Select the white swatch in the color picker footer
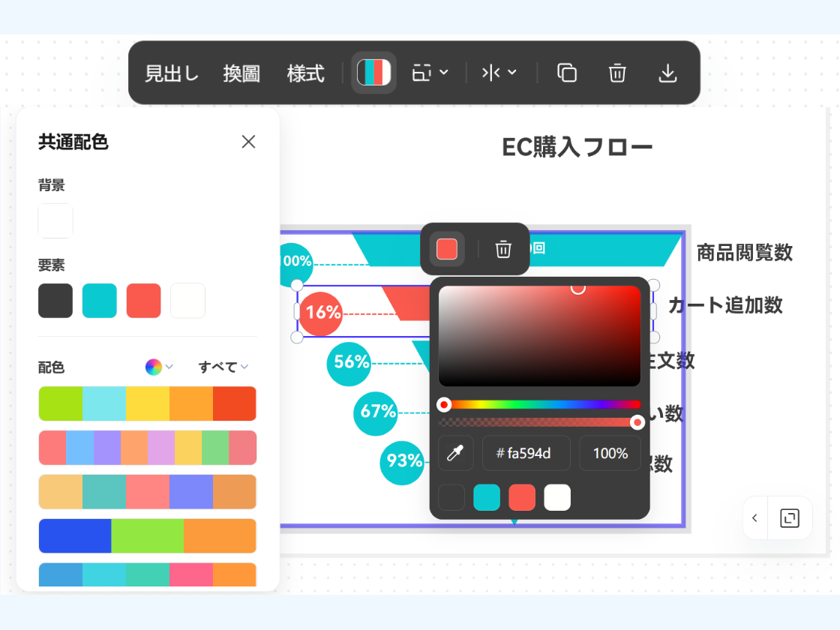Viewport: 840px width, 630px height. tap(557, 497)
